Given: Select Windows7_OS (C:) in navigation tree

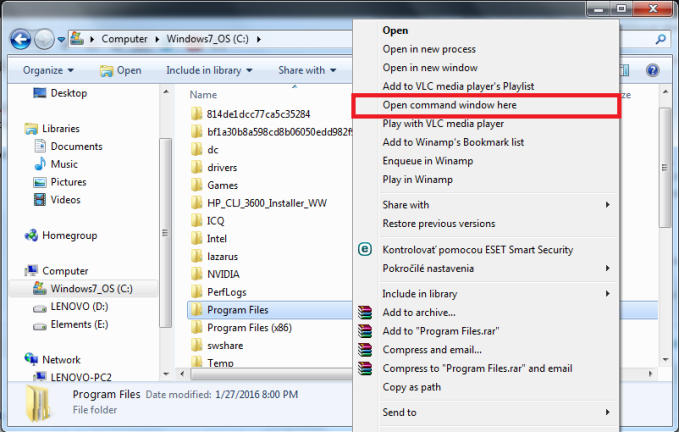Looking at the screenshot, I should click(83, 288).
